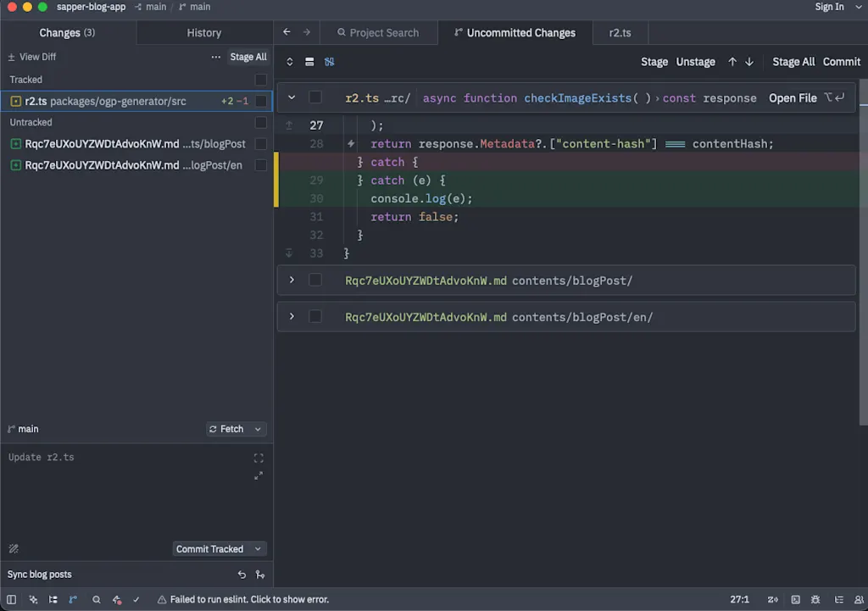Viewport: 868px width, 611px height.
Task: Expand commit message editor fullscreen icon
Action: tap(259, 458)
